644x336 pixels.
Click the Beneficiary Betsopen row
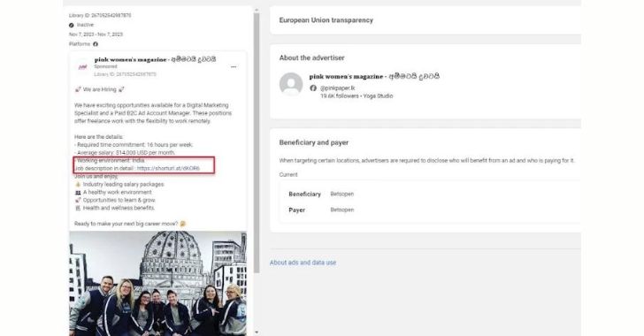(430, 194)
